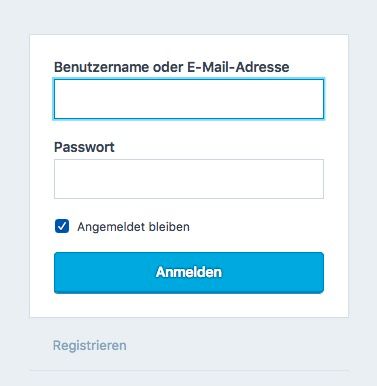This screenshot has width=377, height=386.
Task: Click the 'Passwort' field label
Action: (84, 147)
